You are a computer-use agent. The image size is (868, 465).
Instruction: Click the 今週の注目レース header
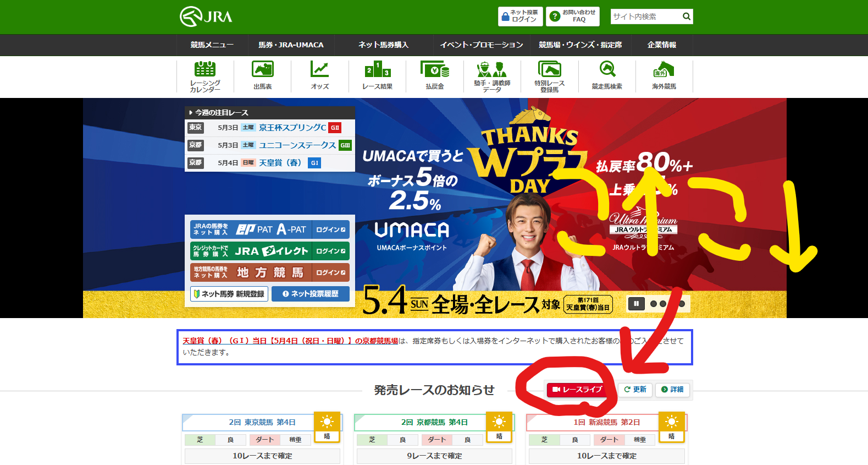270,112
